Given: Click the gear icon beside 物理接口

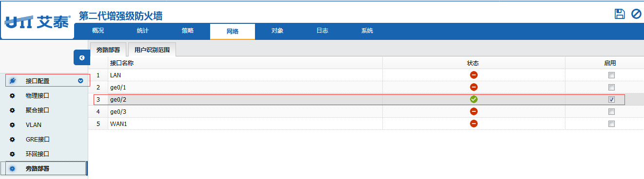Looking at the screenshot, I should point(13,96).
